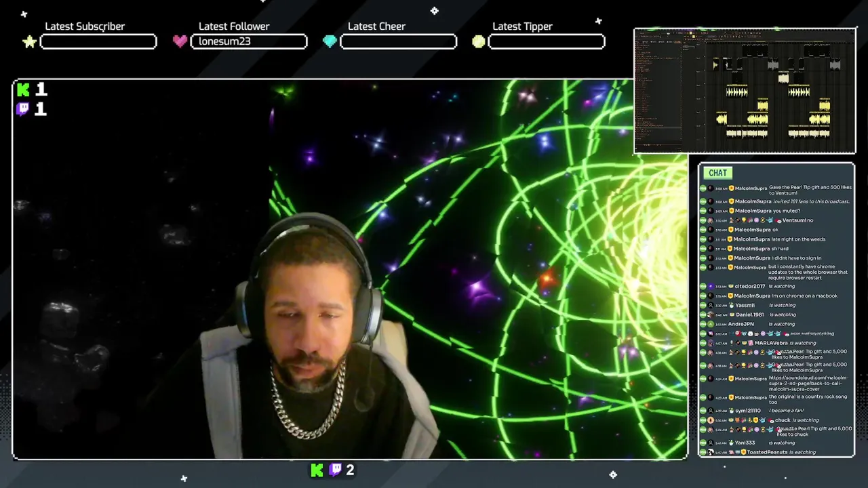Click the avatar on the sym121110 chat row

coord(710,411)
